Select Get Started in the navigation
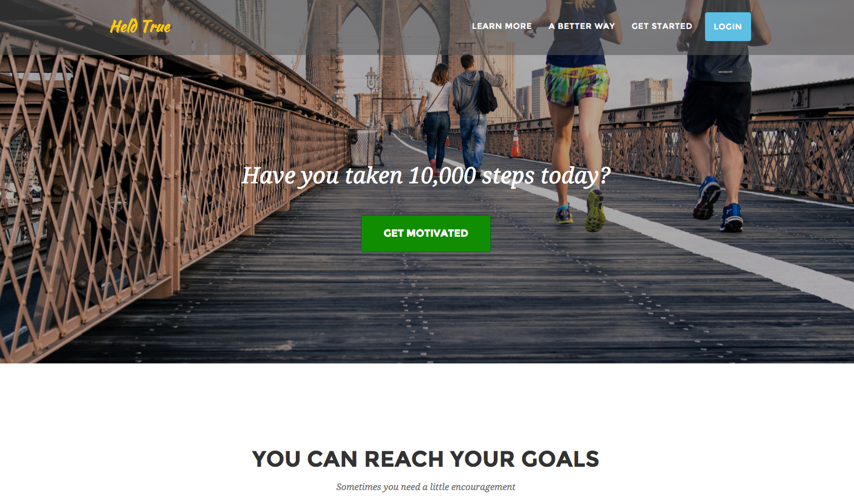Viewport: 854px width, 504px height. [662, 26]
